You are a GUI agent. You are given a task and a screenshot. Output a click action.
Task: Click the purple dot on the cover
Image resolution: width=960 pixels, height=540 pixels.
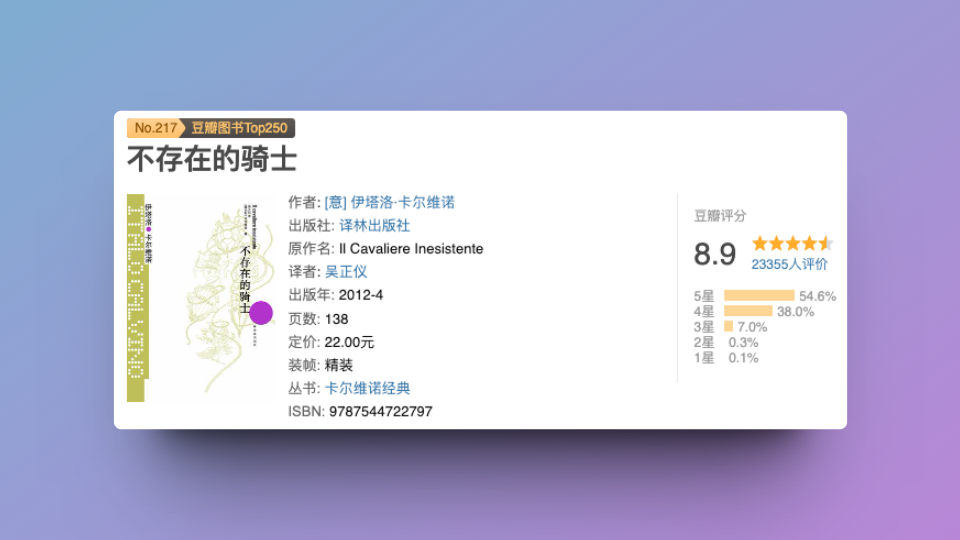coord(261,313)
